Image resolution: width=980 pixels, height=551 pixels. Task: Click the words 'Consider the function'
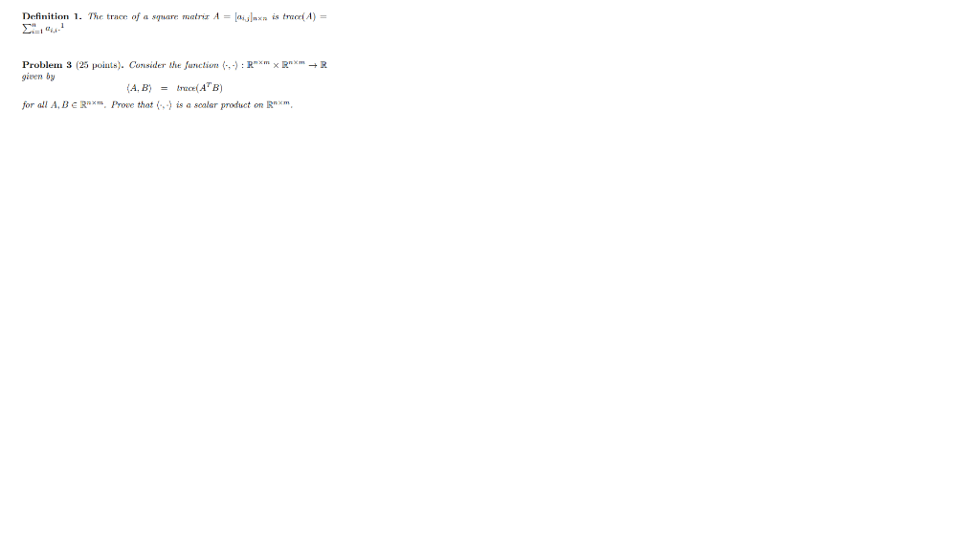coord(174,65)
